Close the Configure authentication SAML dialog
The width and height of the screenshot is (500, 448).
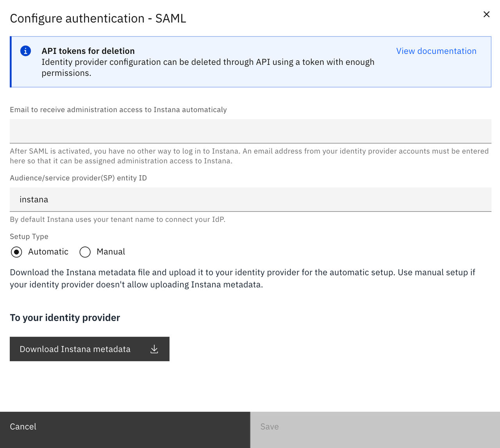click(486, 14)
